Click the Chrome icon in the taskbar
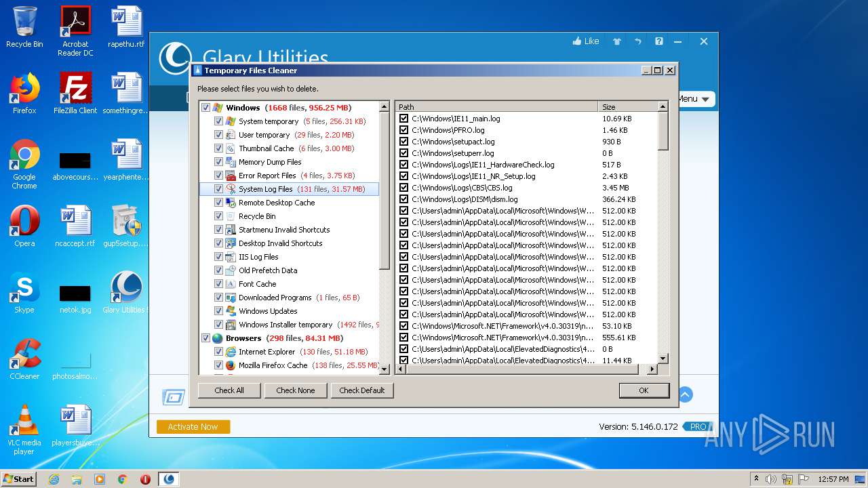Viewport: 868px width, 488px height. click(x=122, y=479)
